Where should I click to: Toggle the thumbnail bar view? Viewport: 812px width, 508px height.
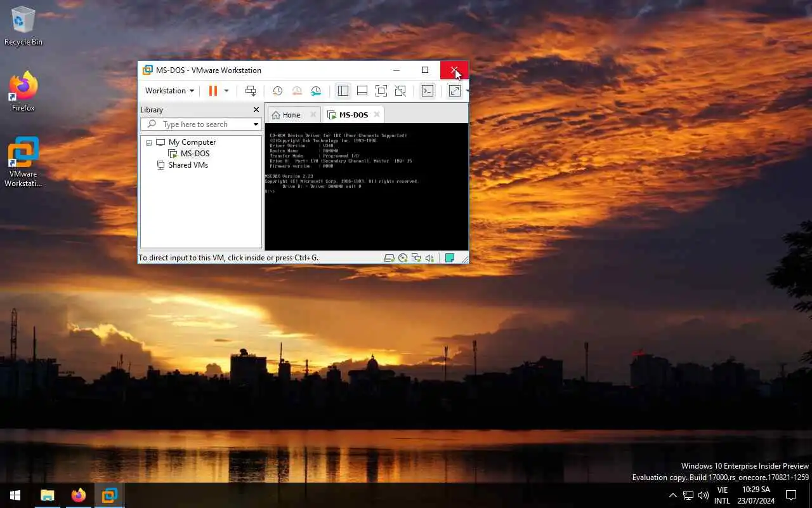click(362, 91)
